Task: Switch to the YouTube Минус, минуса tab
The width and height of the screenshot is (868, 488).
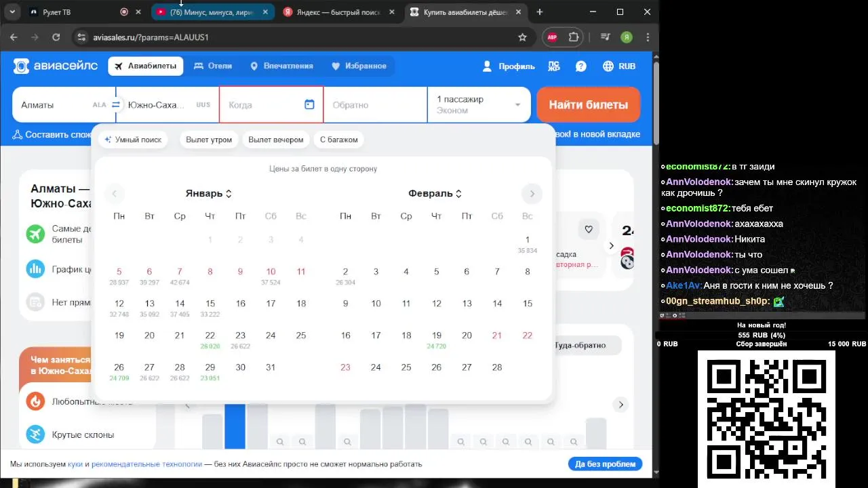Action: tap(212, 12)
